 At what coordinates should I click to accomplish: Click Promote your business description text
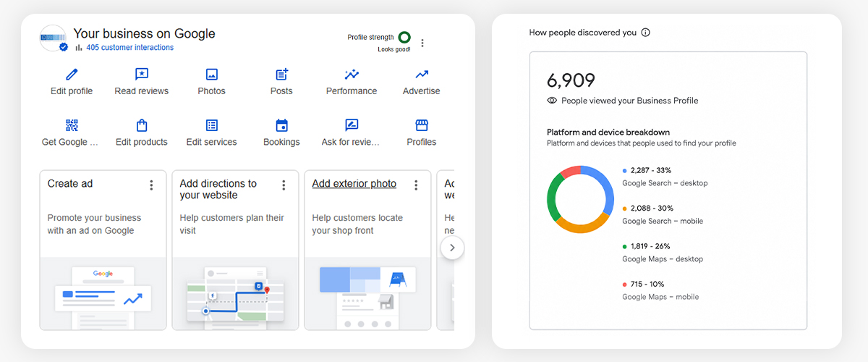(x=94, y=224)
